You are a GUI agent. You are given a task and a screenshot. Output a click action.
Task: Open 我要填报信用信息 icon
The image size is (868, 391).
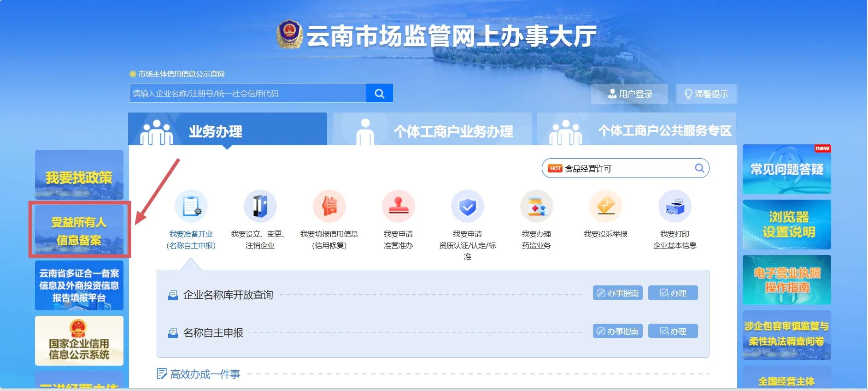tap(329, 206)
